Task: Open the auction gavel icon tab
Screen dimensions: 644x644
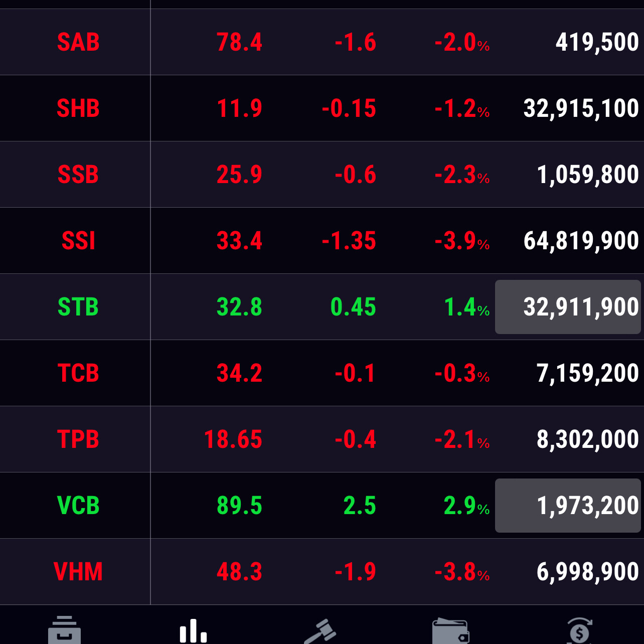Action: pyautogui.click(x=321, y=631)
